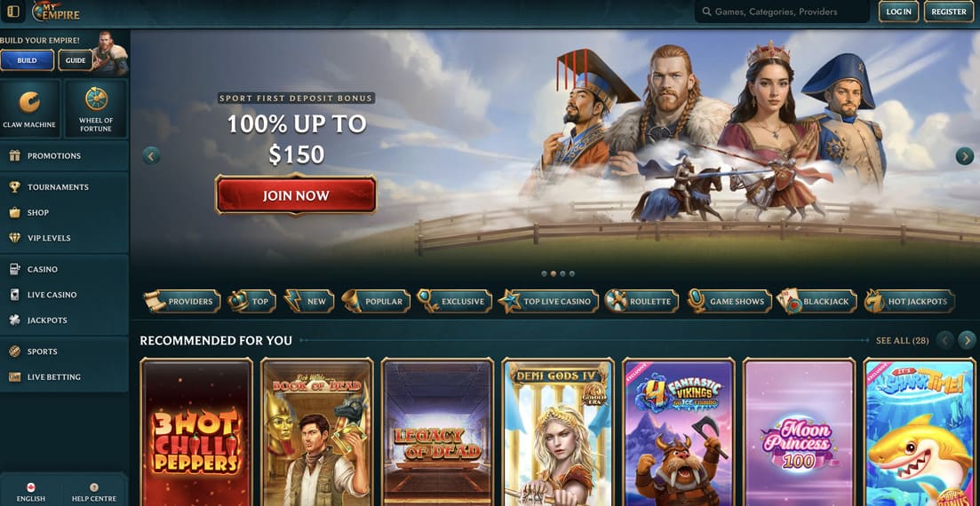Screen dimensions: 980x506
Task: Select the Hot Jackpots category tab
Action: (910, 302)
